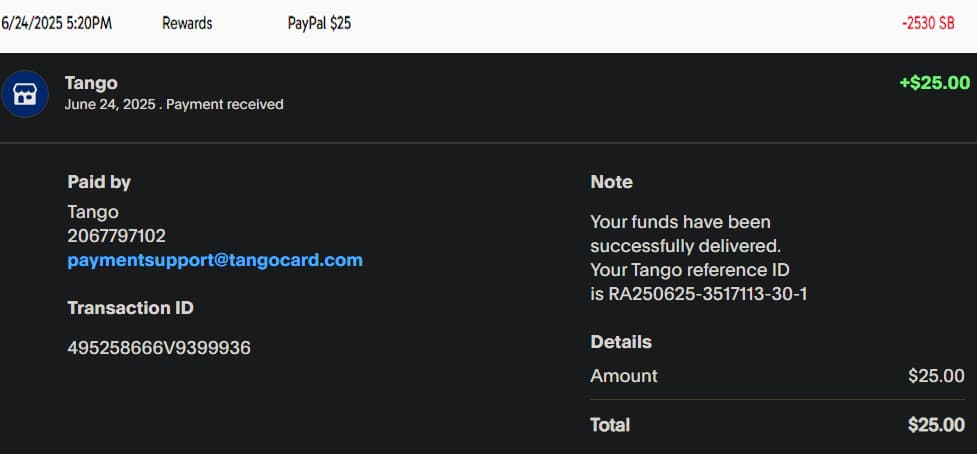
Task: Click the red -2530 SB value
Action: (x=928, y=23)
